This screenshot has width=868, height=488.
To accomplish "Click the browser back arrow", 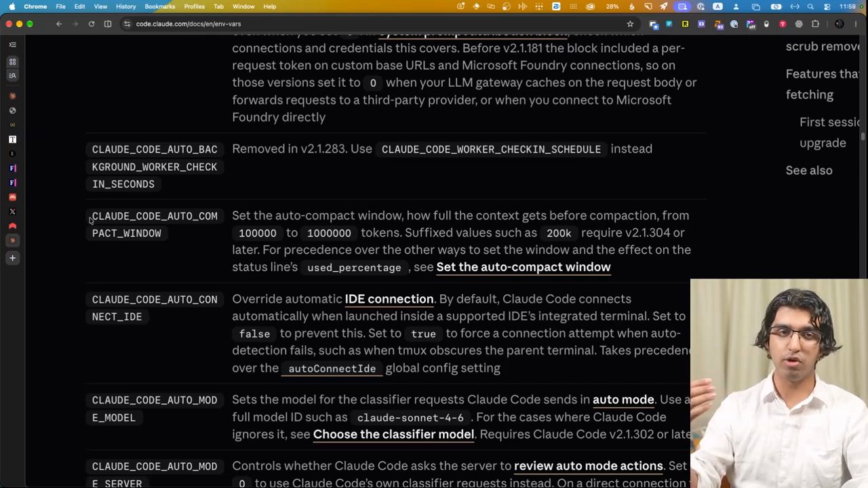I will click(x=59, y=24).
